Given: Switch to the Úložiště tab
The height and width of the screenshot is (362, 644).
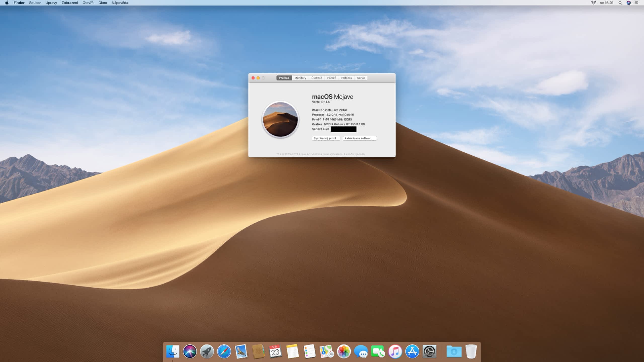Looking at the screenshot, I should point(316,78).
